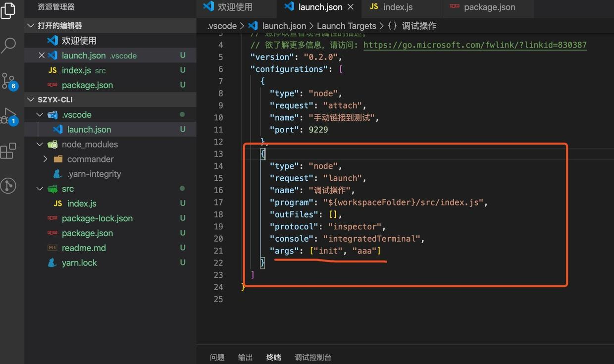The image size is (614, 364).
Task: Click the Launch Targets breadcrumb segment
Action: point(347,26)
